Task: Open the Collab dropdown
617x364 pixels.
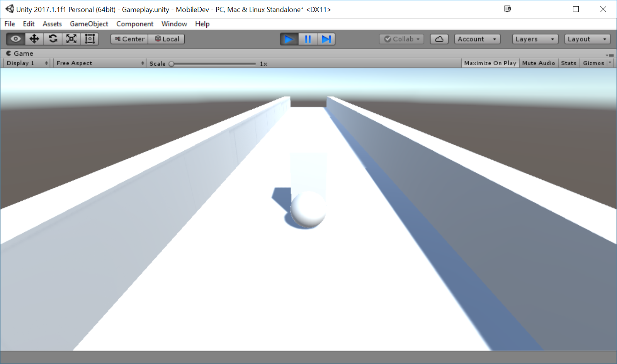Action: pyautogui.click(x=402, y=39)
